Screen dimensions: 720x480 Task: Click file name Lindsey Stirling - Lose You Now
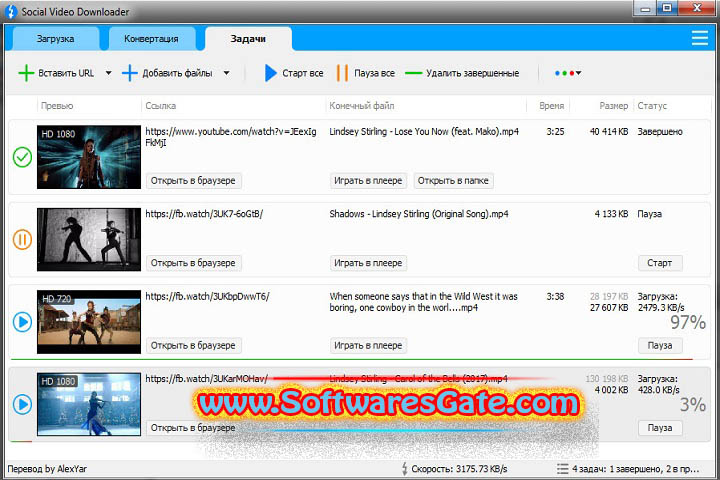pyautogui.click(x=424, y=132)
